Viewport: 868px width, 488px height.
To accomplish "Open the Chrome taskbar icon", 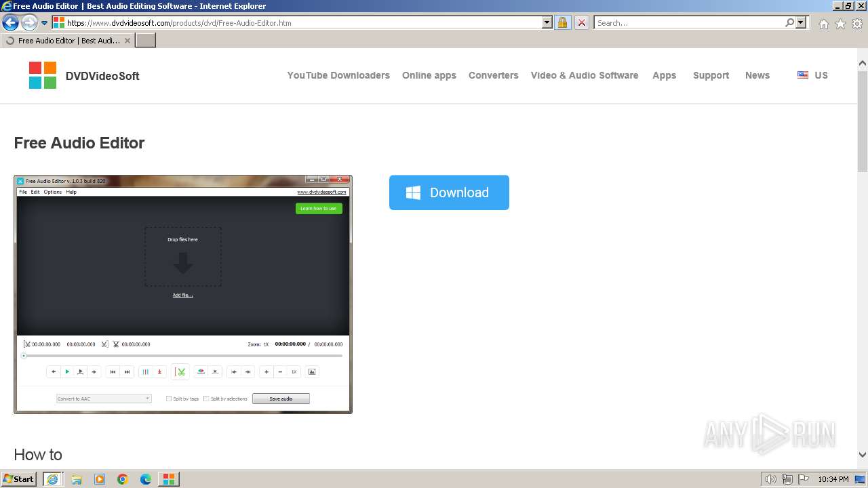I will 123,479.
